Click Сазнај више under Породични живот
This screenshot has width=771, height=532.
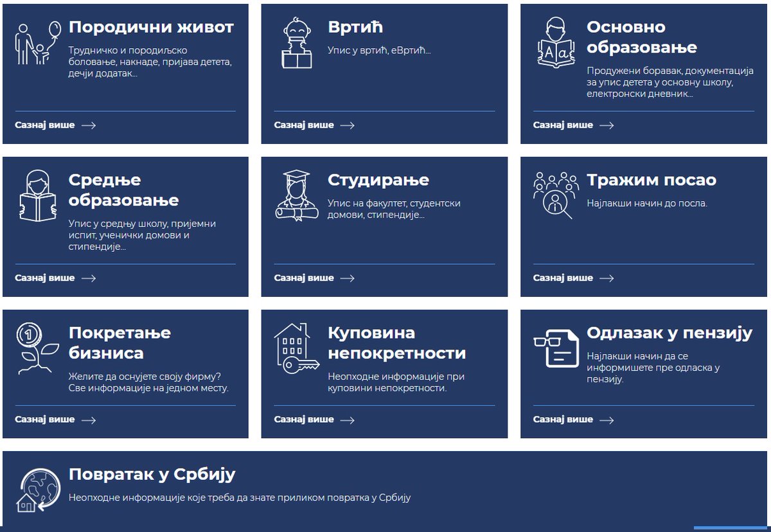(x=45, y=125)
